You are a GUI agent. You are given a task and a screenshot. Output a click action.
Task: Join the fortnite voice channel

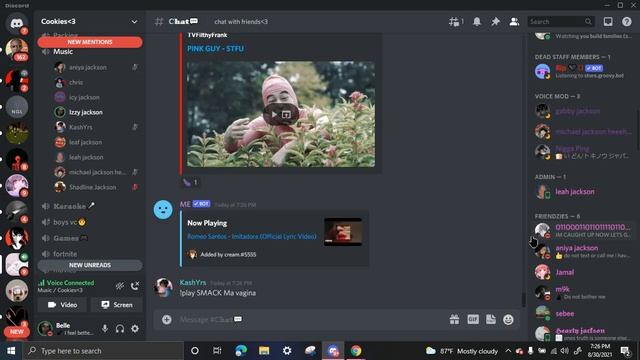65,254
